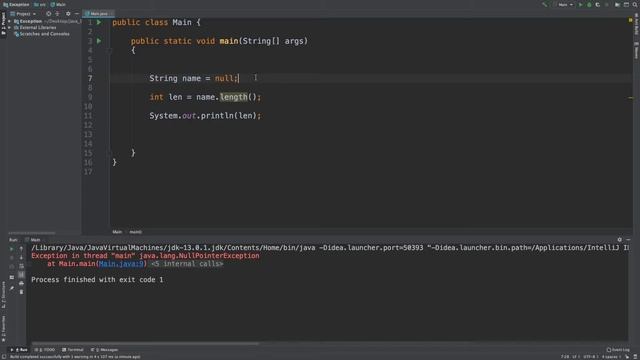
Task: Click the Main breadcrumb in navigation bar
Action: coord(58,4)
